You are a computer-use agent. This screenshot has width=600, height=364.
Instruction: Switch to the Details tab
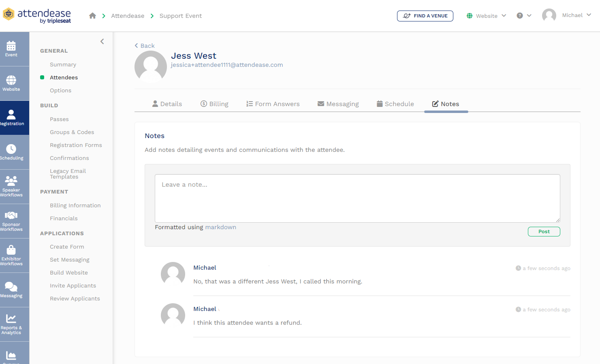[x=167, y=104]
